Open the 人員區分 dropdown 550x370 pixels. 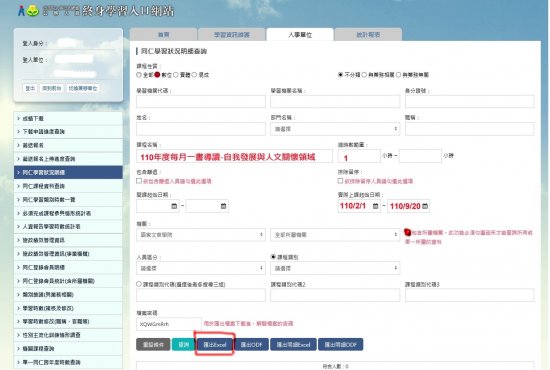coord(201,268)
